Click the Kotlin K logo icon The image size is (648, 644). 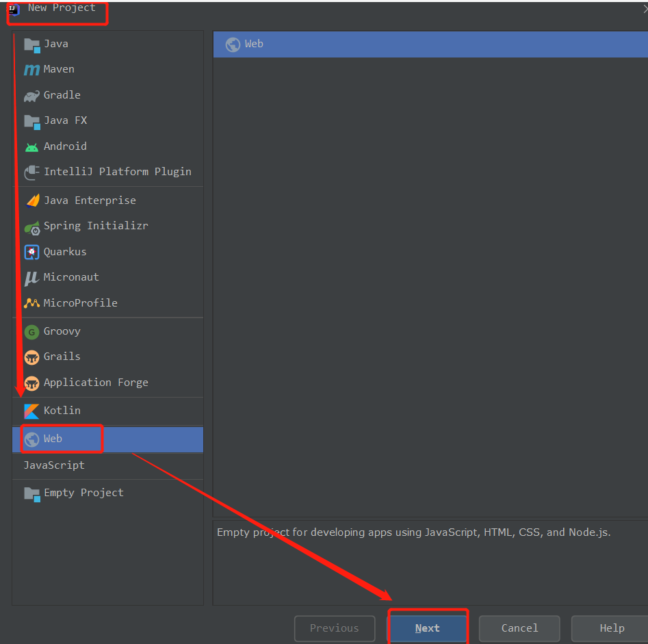coord(32,411)
